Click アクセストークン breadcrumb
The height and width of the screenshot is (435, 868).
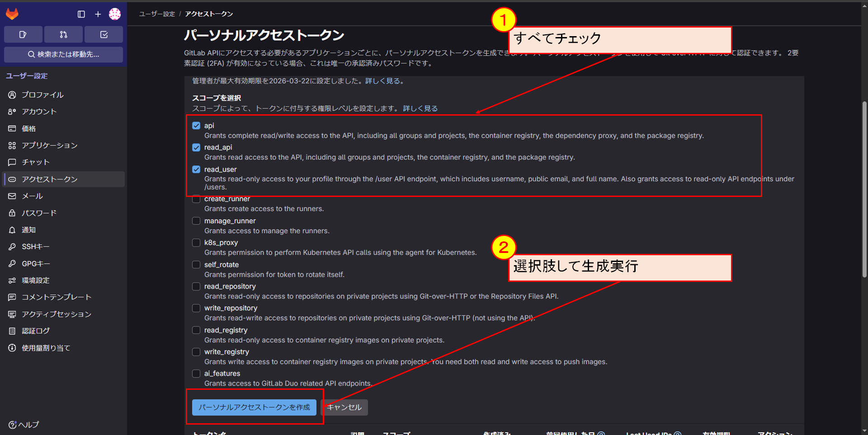pyautogui.click(x=209, y=14)
